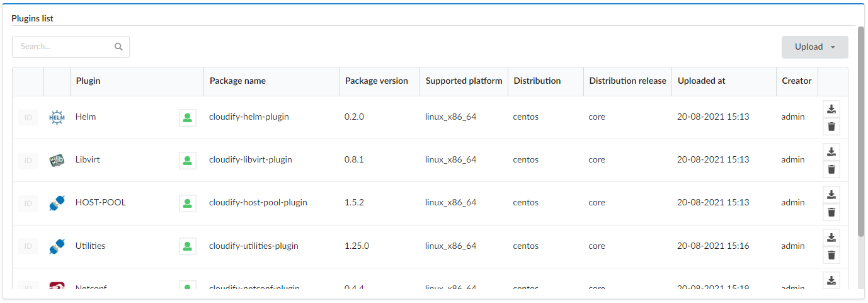Sort by Distribution column header
Image resolution: width=868 pixels, height=303 pixels.
(x=545, y=81)
